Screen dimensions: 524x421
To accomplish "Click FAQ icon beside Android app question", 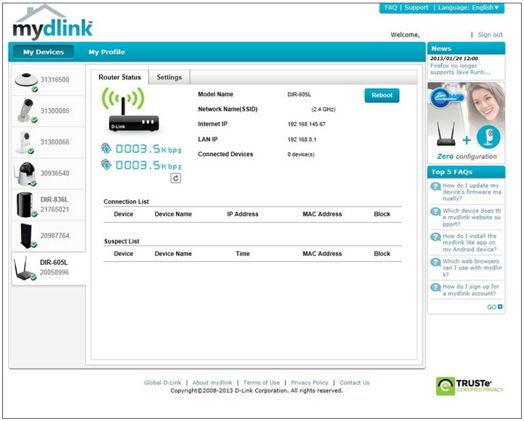I will coord(435,237).
